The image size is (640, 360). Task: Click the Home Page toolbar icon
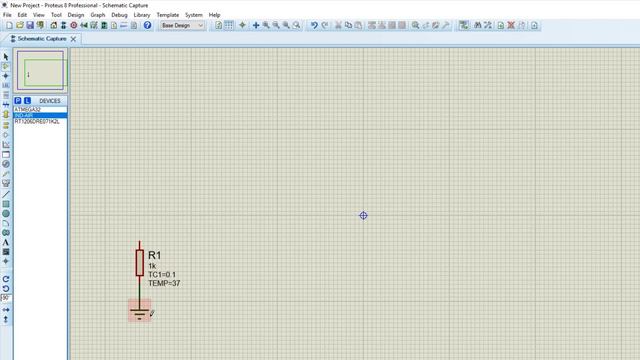(x=53, y=25)
